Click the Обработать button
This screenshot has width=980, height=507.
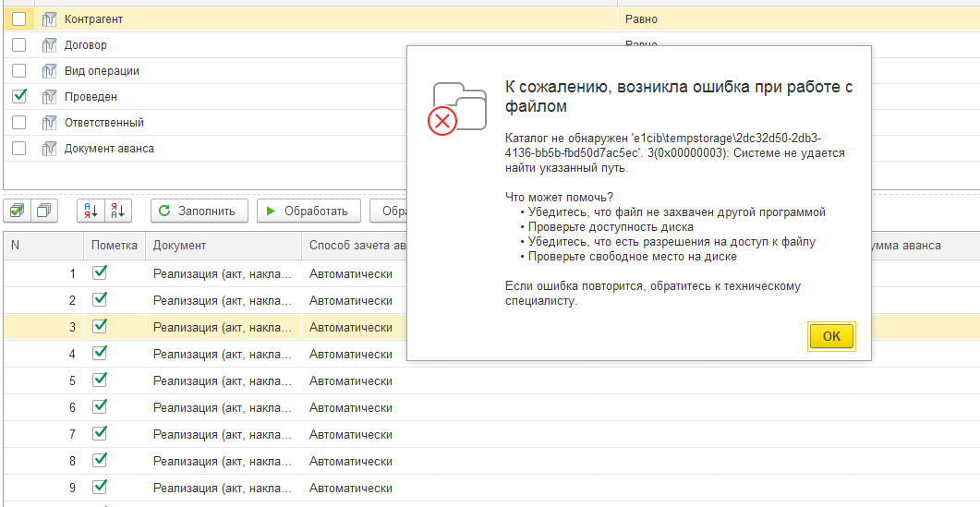pyautogui.click(x=308, y=211)
